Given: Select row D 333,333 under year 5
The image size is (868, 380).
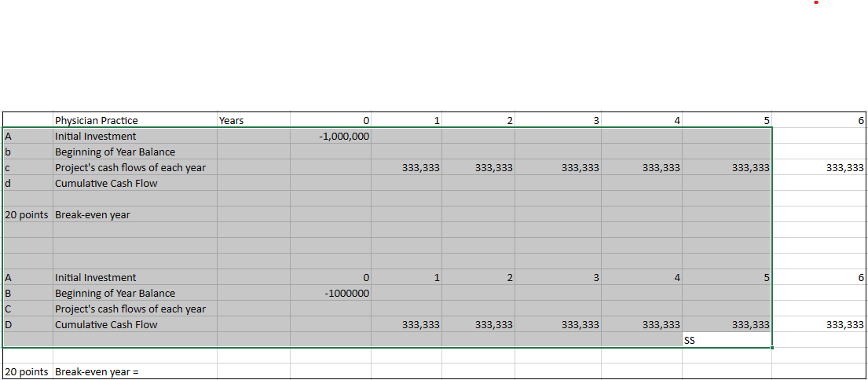Looking at the screenshot, I should tap(727, 325).
